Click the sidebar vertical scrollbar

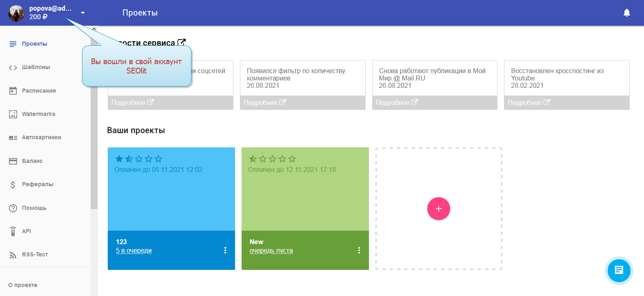(x=94, y=122)
